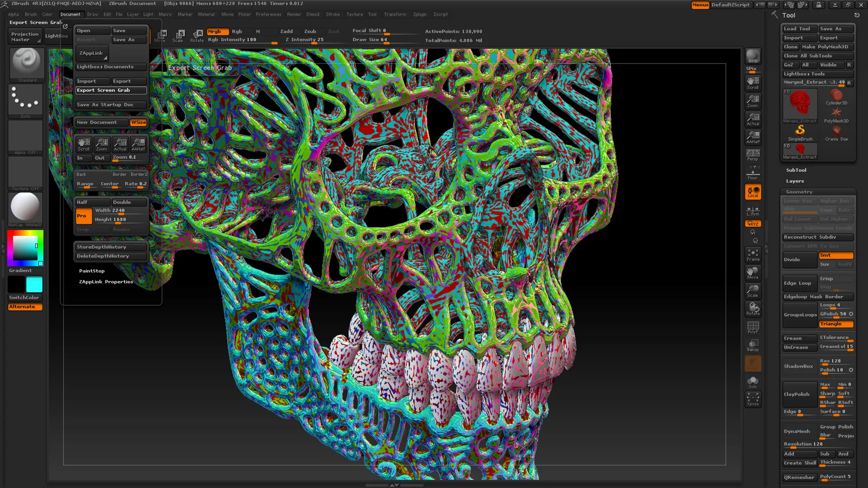Screen dimensions: 868x488
Task: Click the right shelf AAHalf icon
Action: tap(753, 137)
